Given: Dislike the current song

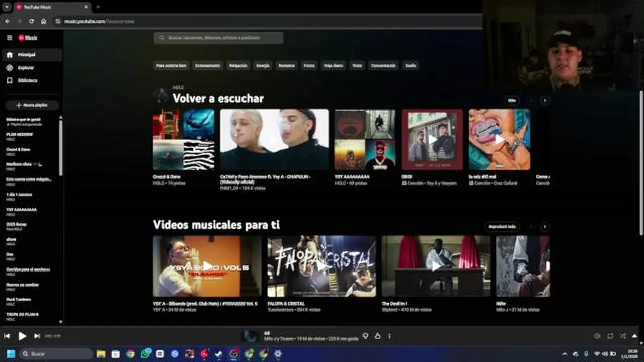Looking at the screenshot, I should (x=366, y=336).
